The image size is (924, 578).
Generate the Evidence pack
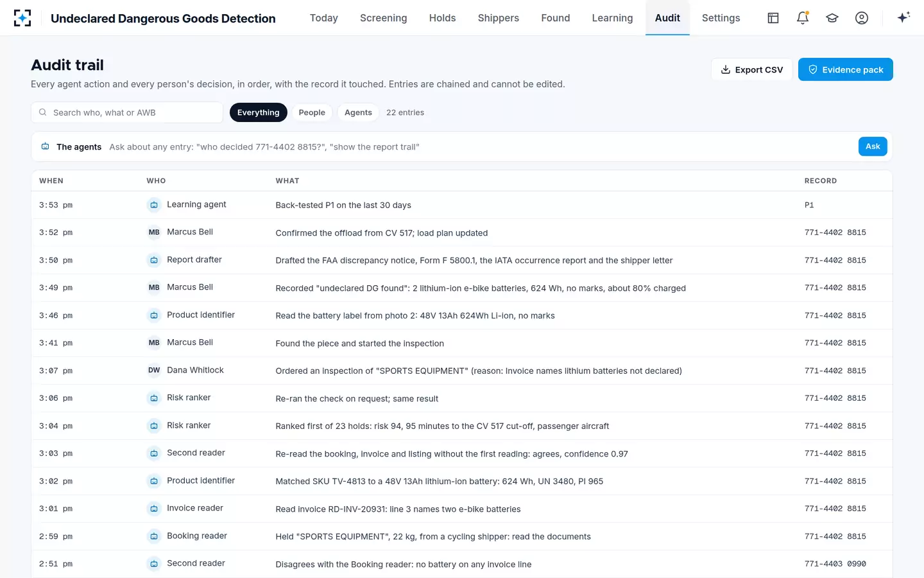(x=845, y=69)
